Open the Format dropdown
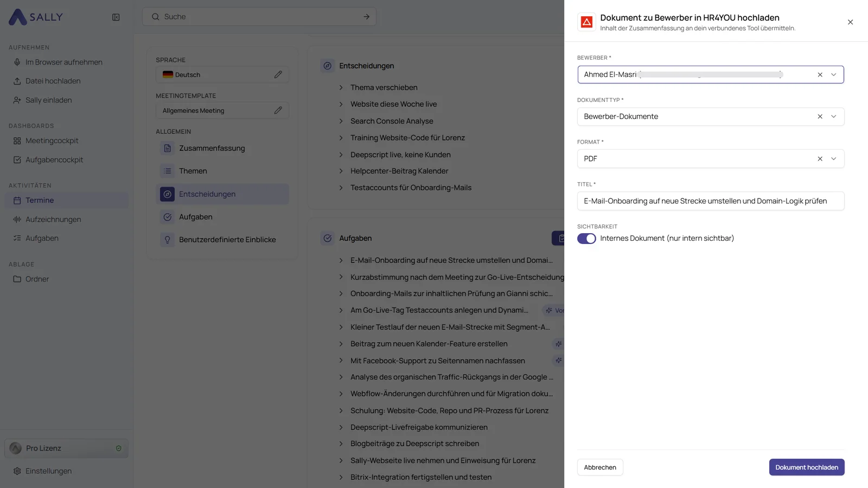This screenshot has width=868, height=488. tap(834, 159)
